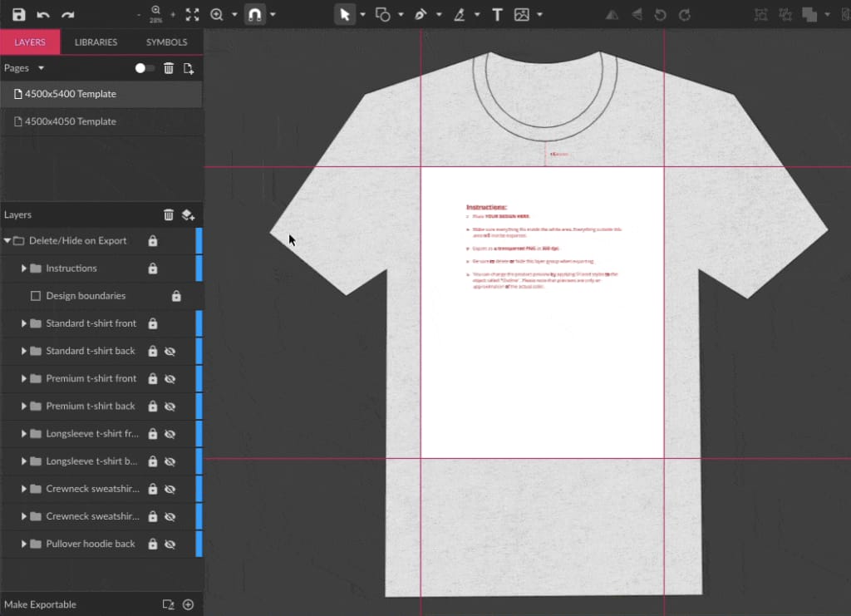Click the blue color tag of Premium t-shirt front
851x616 pixels.
tap(199, 378)
